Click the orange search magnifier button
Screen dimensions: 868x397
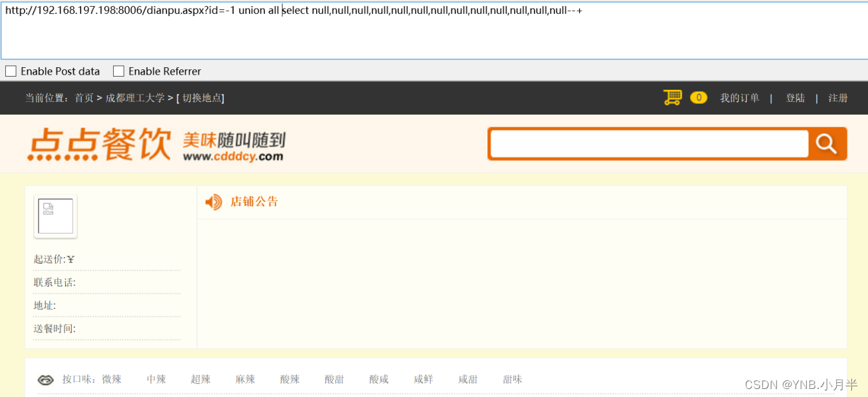(x=827, y=143)
